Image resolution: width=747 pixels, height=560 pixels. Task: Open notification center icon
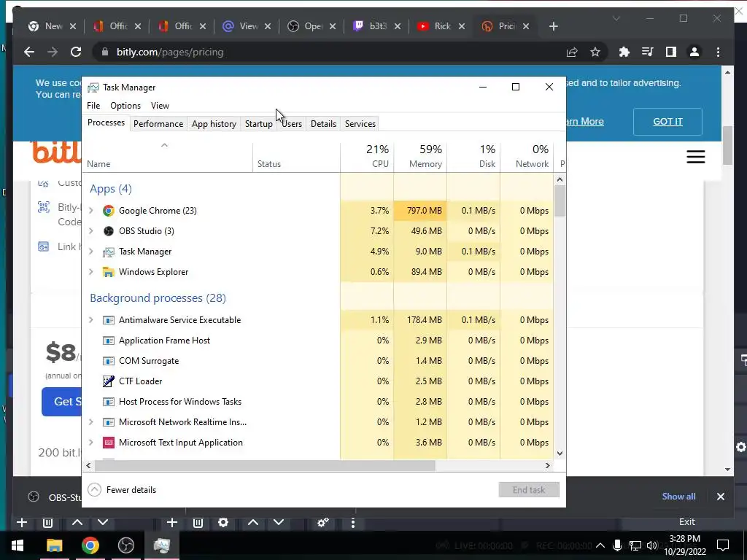(723, 545)
